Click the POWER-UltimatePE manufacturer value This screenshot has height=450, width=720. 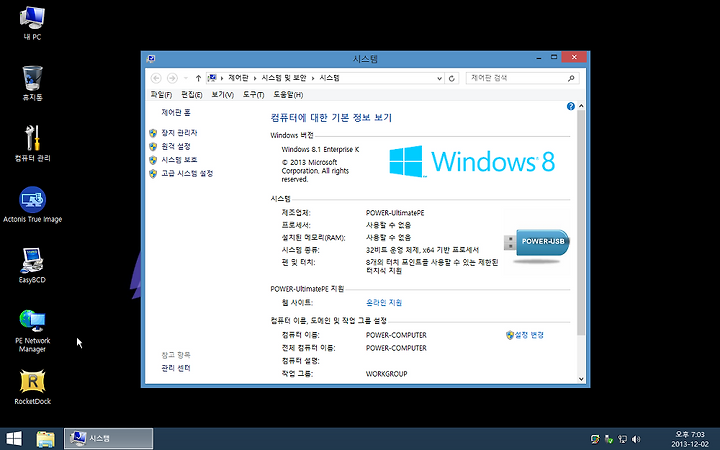pyautogui.click(x=395, y=213)
